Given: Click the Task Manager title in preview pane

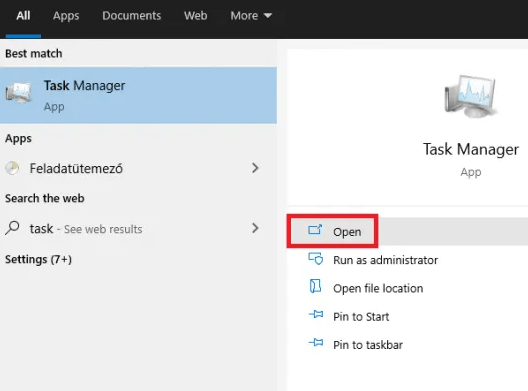Looking at the screenshot, I should click(471, 150).
